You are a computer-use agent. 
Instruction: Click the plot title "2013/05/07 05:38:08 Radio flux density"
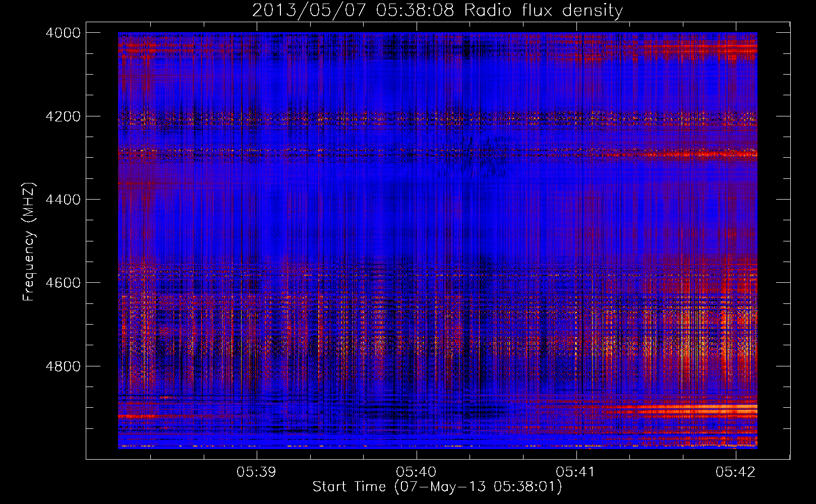point(437,11)
